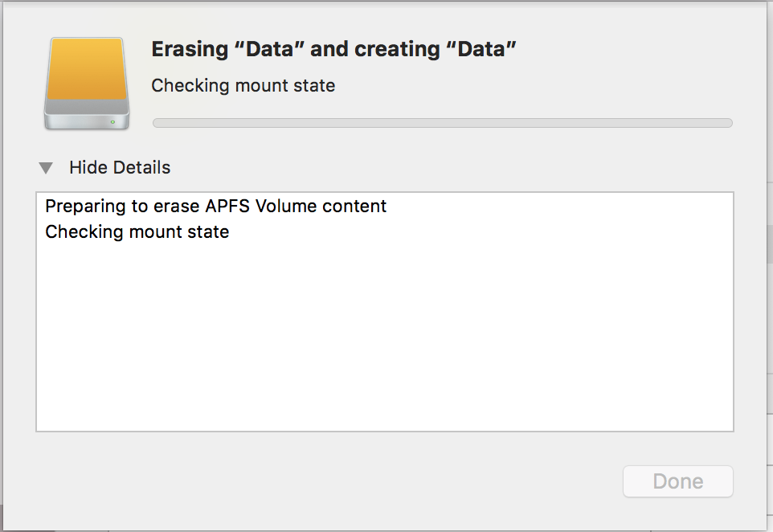Collapse details with the disclosure triangle
Viewport: 773px width, 532px height.
click(47, 168)
